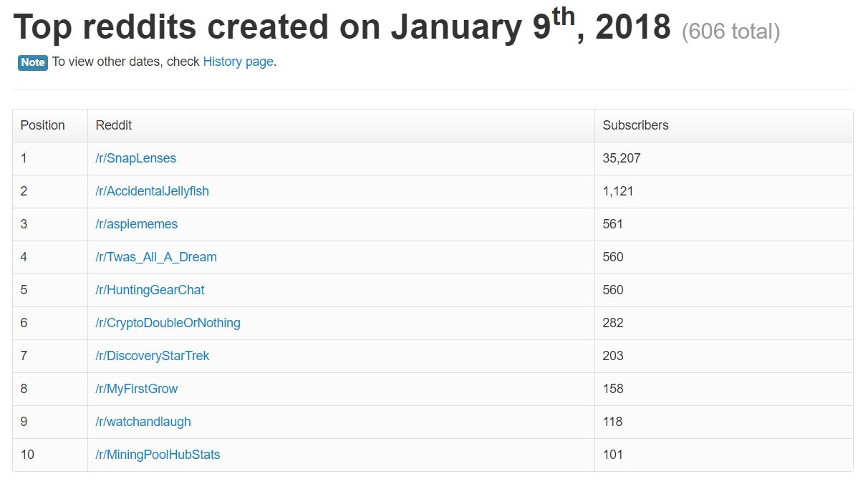Visit /r/aspiememes link
Screen dimensions: 868x484
click(x=137, y=224)
